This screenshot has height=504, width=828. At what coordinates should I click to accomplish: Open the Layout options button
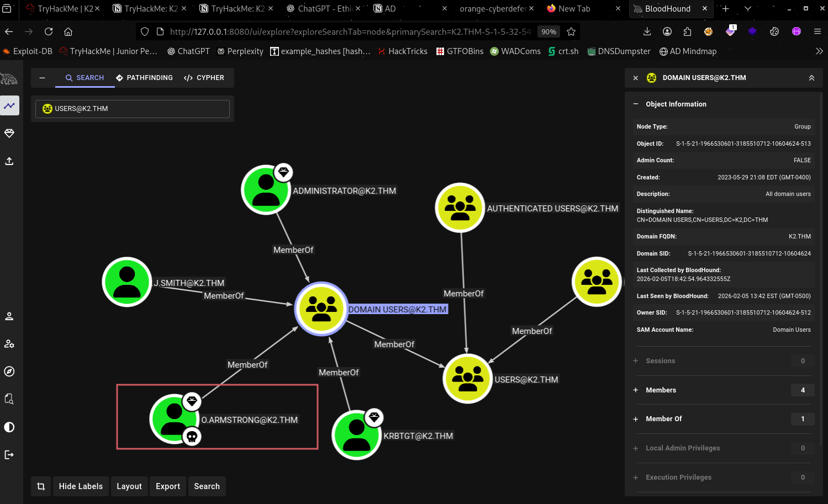point(129,486)
